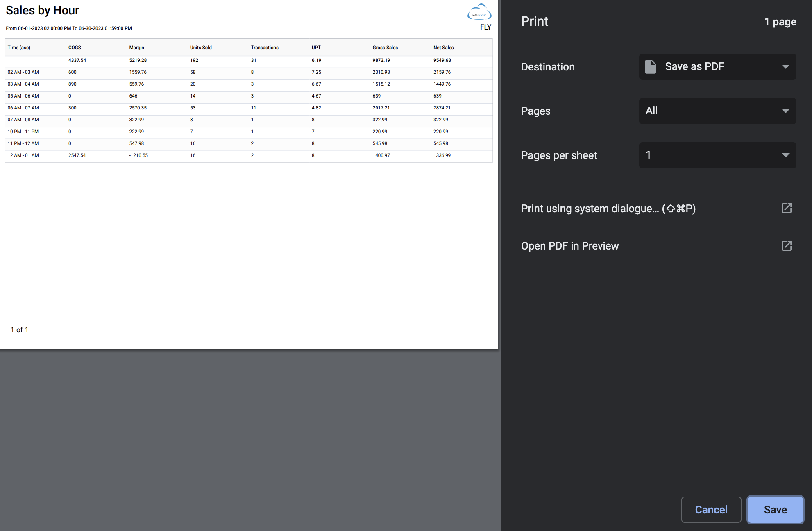The height and width of the screenshot is (531, 812).
Task: Click the Sales by Hour report title
Action: [x=42, y=10]
